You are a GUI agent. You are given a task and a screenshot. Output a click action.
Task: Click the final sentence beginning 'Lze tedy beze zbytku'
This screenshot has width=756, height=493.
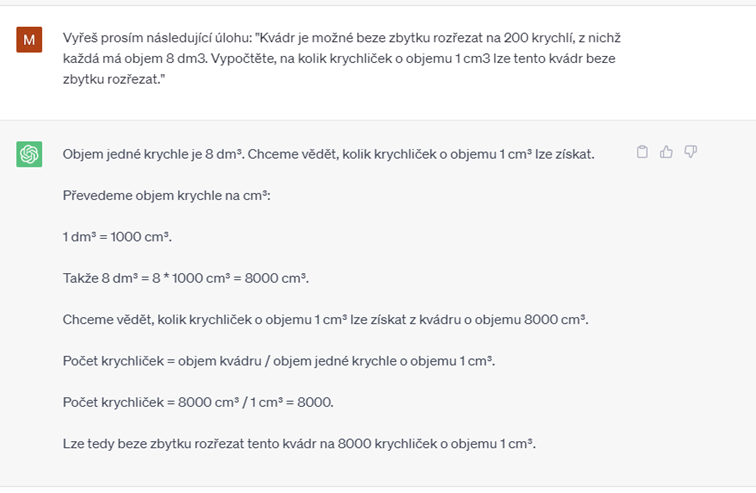[299, 444]
